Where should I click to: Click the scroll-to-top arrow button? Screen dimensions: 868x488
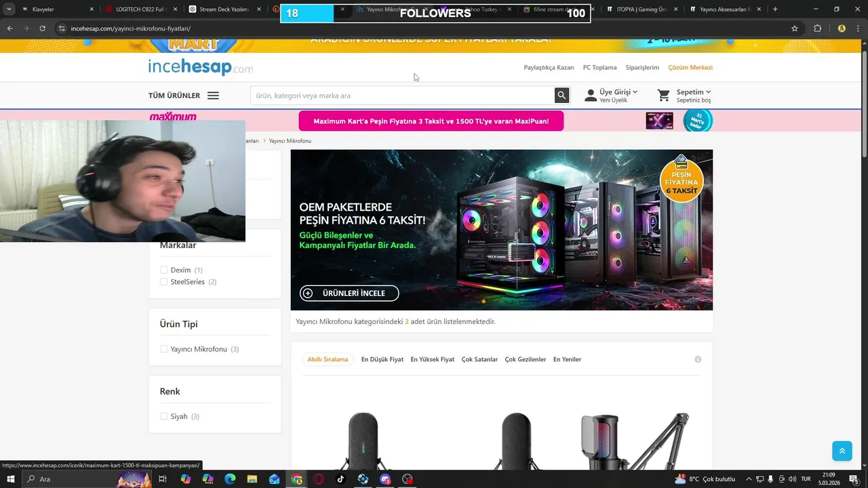[x=842, y=451]
